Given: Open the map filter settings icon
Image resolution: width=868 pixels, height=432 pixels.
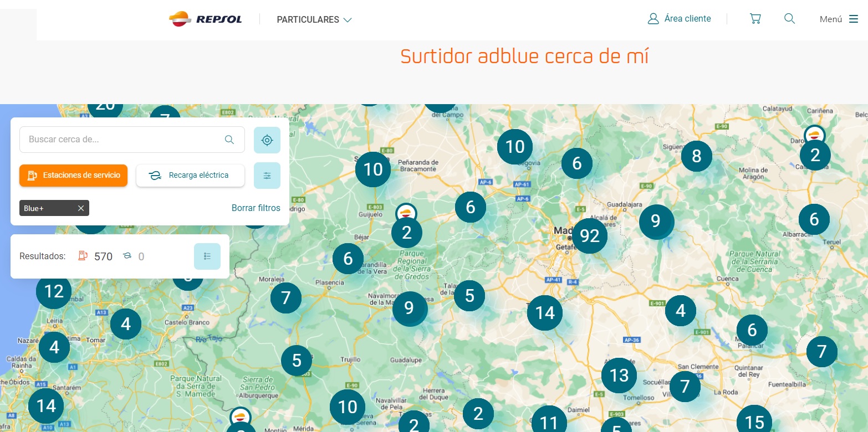Looking at the screenshot, I should pos(267,176).
